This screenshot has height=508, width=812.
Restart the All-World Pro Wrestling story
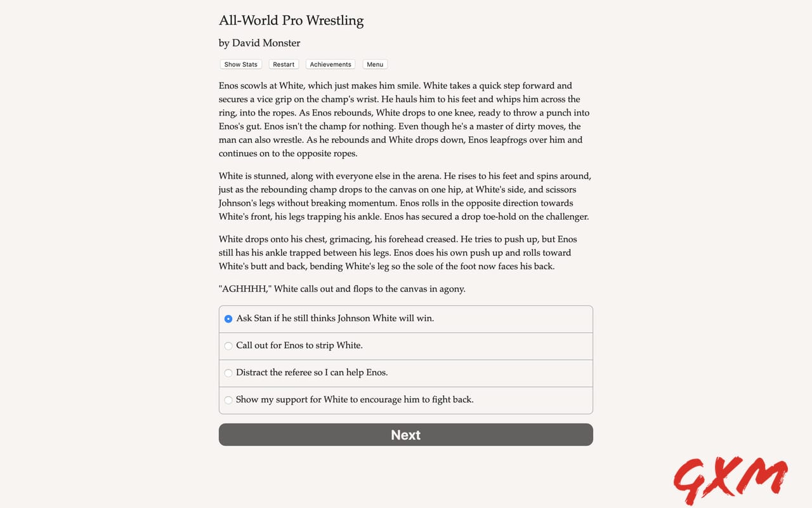pos(284,64)
